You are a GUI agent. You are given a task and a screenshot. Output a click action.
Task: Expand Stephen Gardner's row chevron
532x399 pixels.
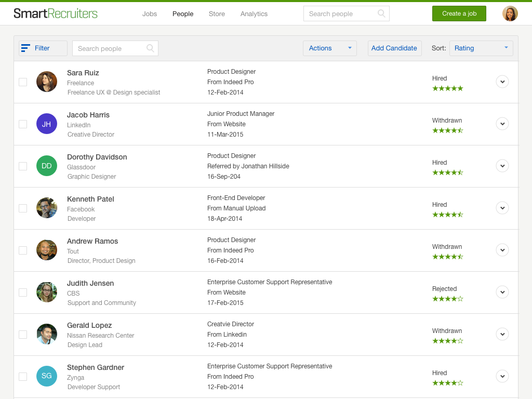tap(502, 376)
